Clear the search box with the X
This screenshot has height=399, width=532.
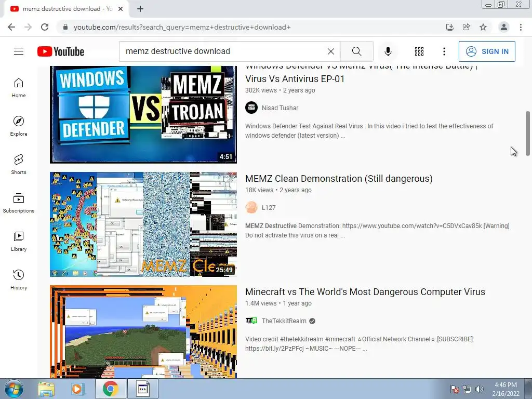point(331,51)
